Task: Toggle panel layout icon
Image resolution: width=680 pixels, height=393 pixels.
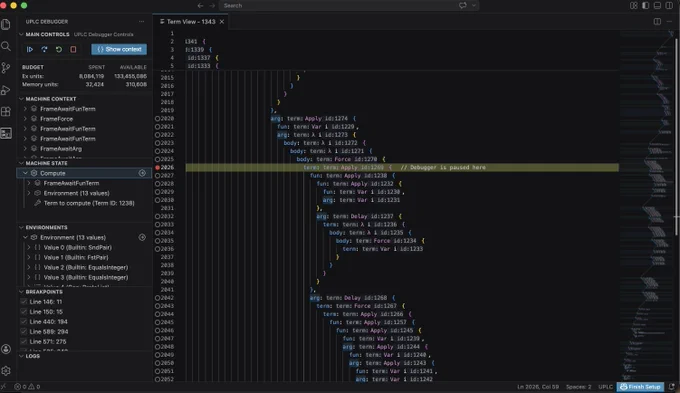Action: (657, 6)
